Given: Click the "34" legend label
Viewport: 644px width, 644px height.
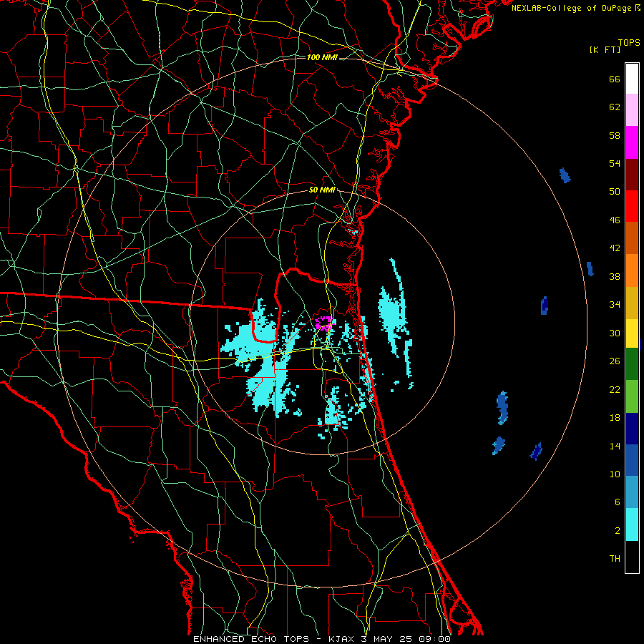Looking at the screenshot, I should point(615,305).
